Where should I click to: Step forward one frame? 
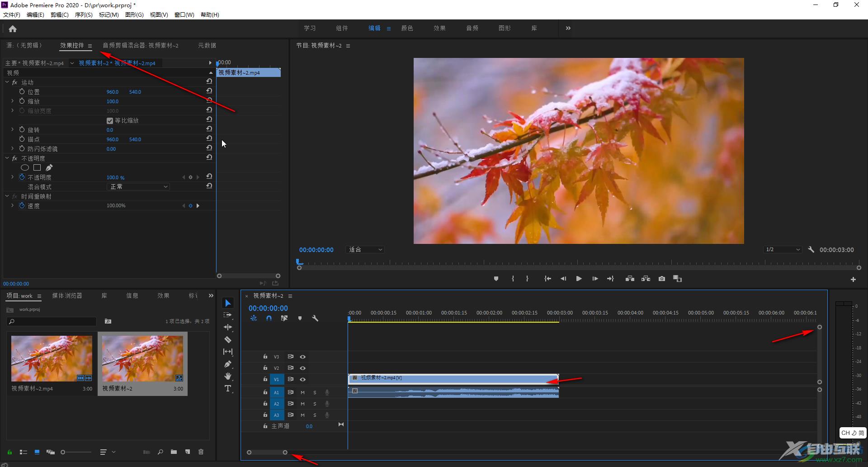(x=595, y=279)
